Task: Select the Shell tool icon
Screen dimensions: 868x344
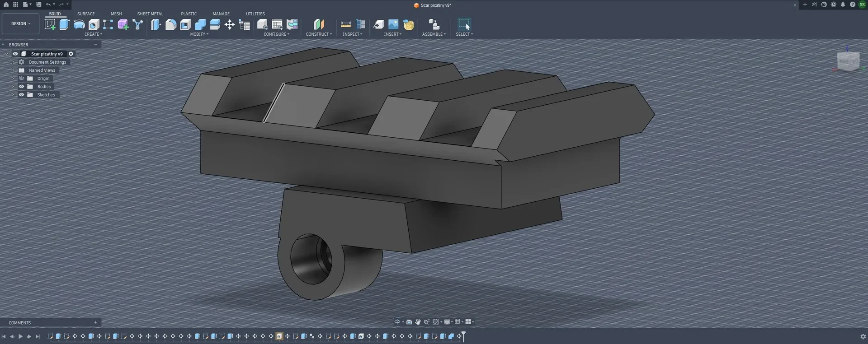Action: click(185, 24)
